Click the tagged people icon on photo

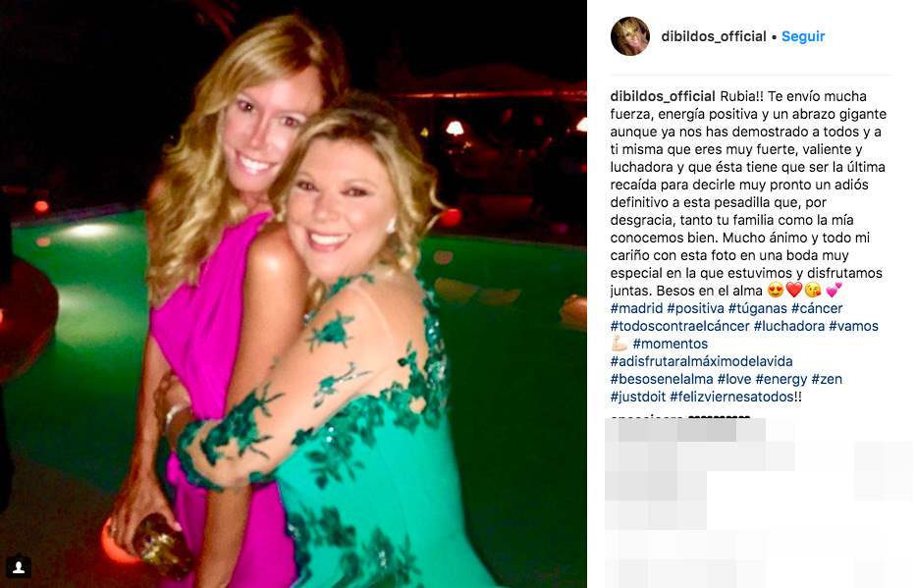coord(19,567)
